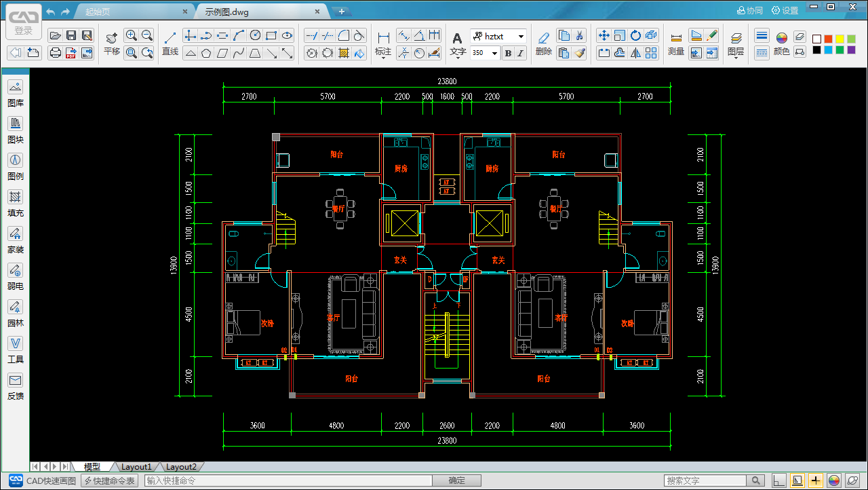The width and height of the screenshot is (868, 490).
Task: Click the 确定 confirm button
Action: (x=457, y=480)
